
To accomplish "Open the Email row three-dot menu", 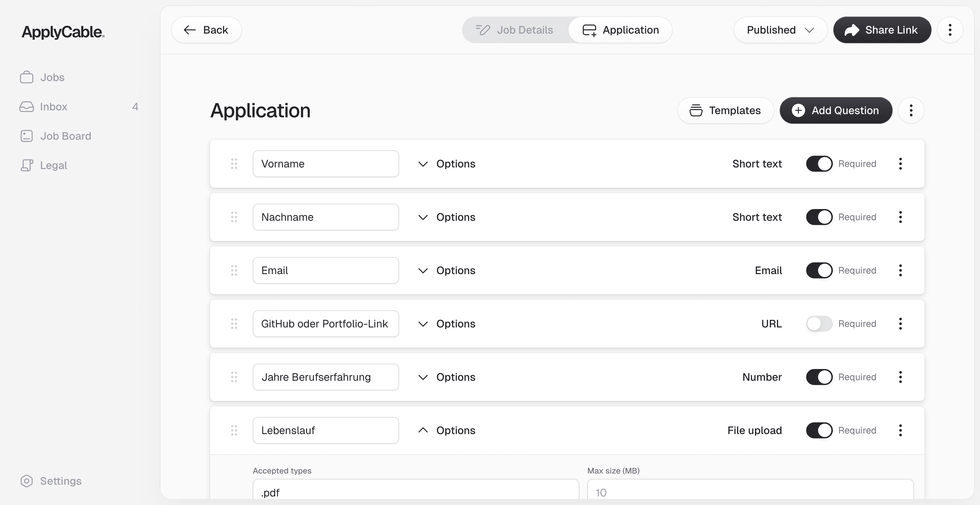I will pyautogui.click(x=900, y=270).
